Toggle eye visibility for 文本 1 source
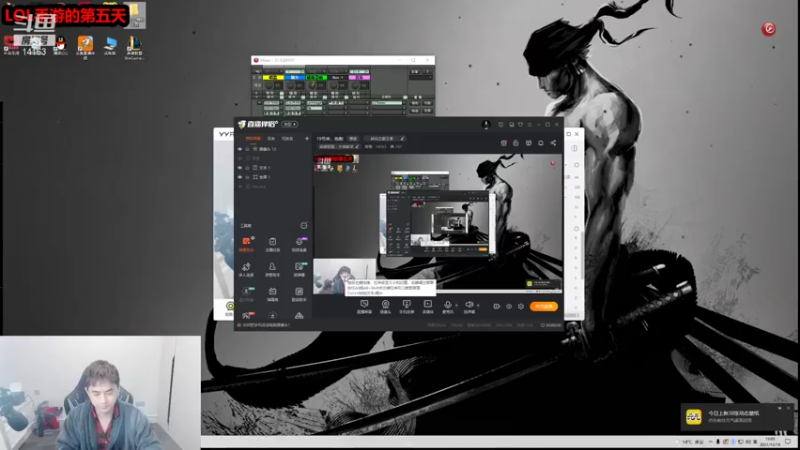This screenshot has width=800, height=450. point(240,167)
